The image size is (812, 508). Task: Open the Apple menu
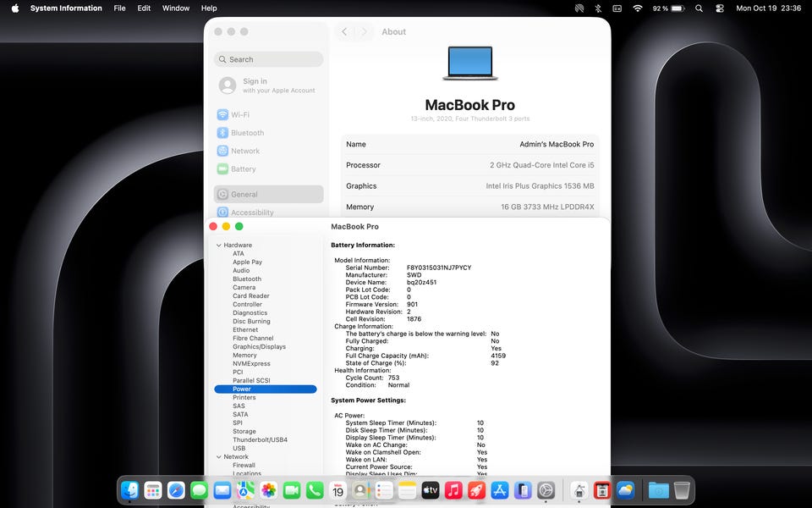[x=15, y=8]
